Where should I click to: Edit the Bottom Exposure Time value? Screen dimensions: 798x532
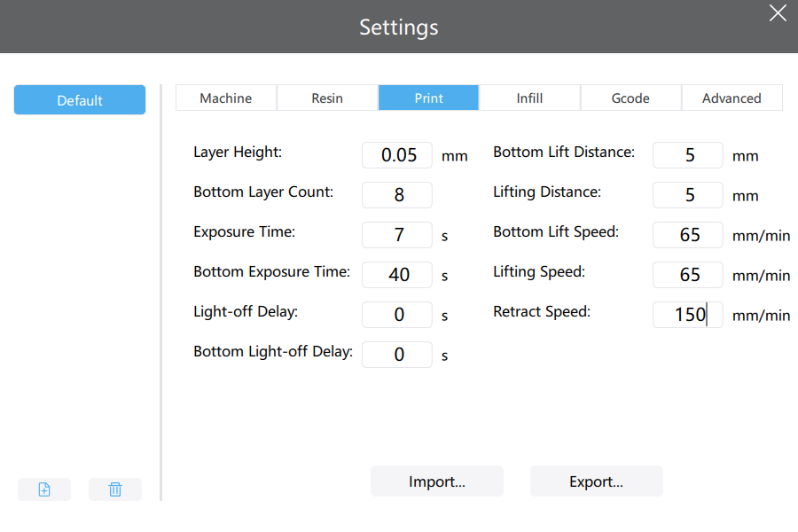[397, 275]
